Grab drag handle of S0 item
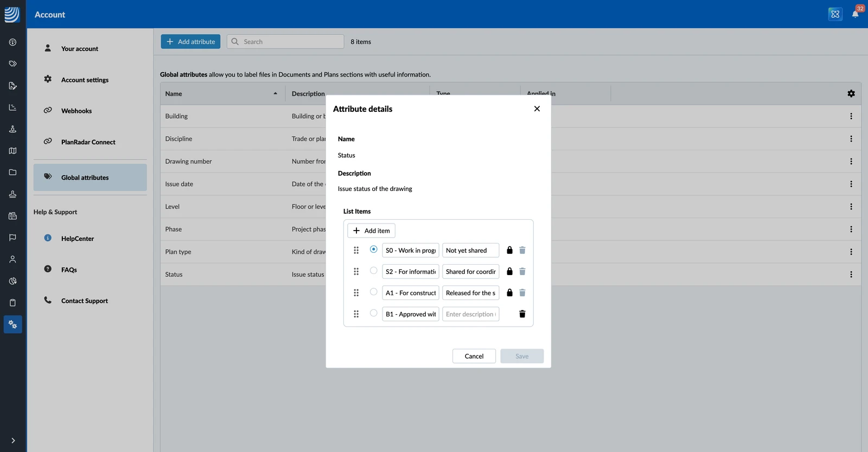 [356, 250]
